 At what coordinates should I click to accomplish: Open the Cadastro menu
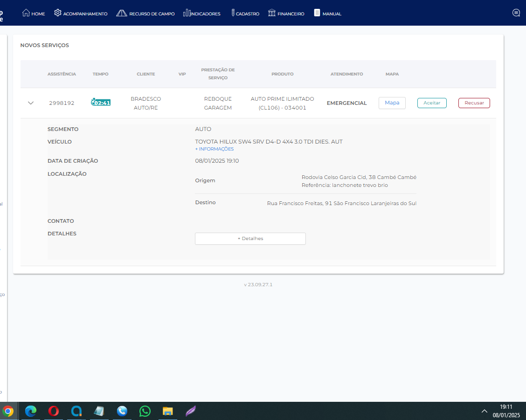[x=245, y=14]
